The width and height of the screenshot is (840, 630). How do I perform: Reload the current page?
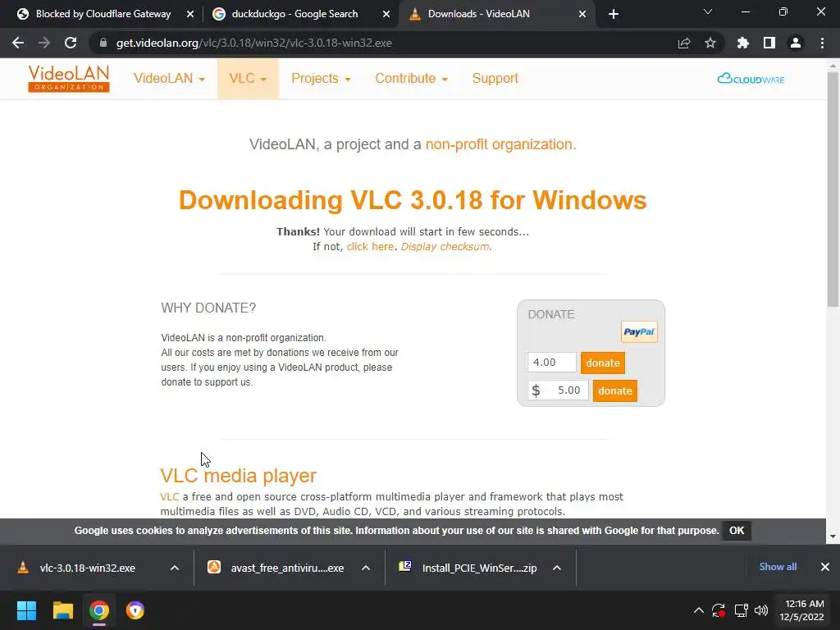click(x=71, y=43)
